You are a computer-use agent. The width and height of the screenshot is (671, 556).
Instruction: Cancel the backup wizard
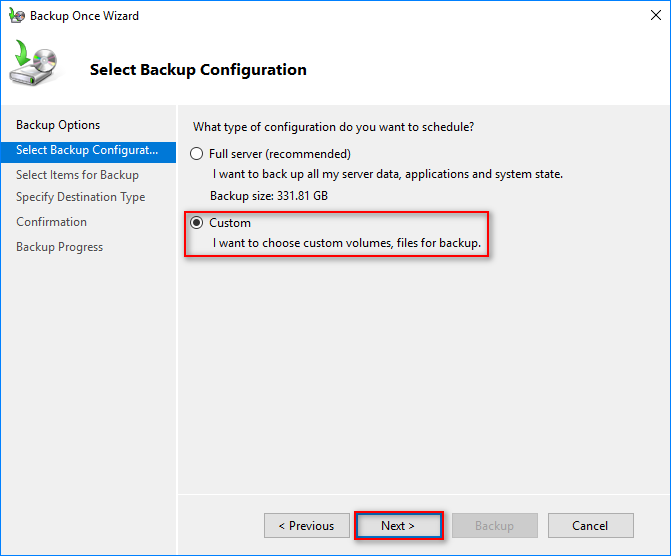[x=591, y=526]
